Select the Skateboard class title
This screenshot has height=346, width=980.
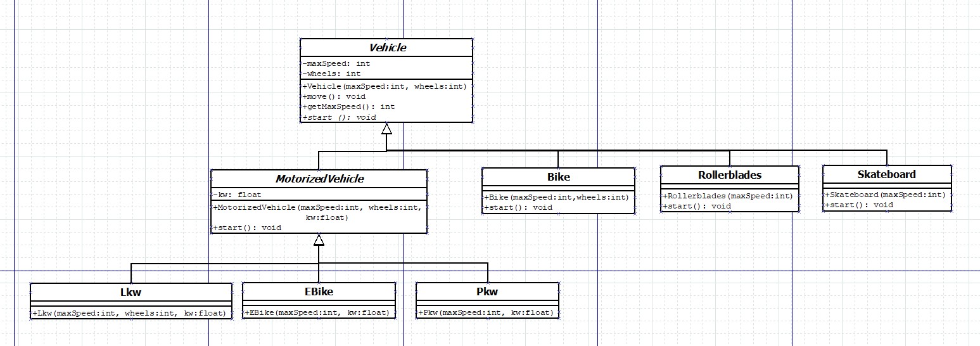click(886, 174)
